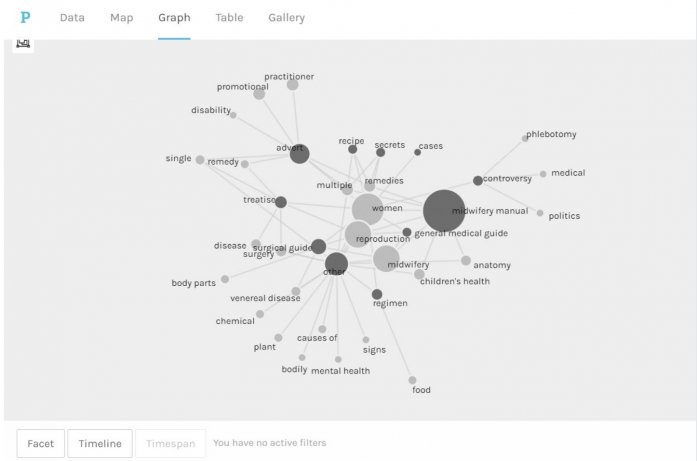Screen dimensions: 697x461
Task: Select the reproduction node
Action: coord(358,234)
